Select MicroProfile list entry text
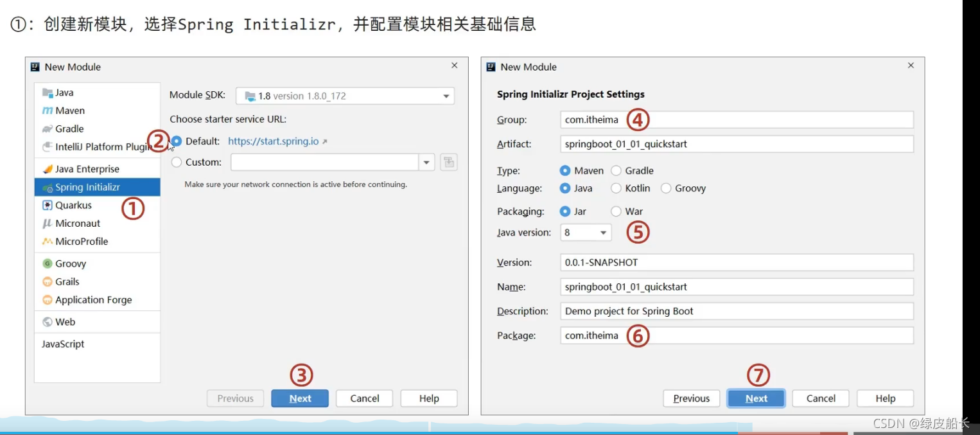The height and width of the screenshot is (435, 980). point(82,242)
